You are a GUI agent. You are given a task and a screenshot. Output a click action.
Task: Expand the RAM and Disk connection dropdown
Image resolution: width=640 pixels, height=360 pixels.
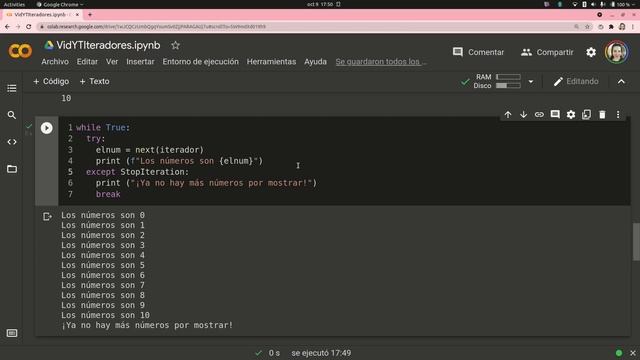coord(531,82)
